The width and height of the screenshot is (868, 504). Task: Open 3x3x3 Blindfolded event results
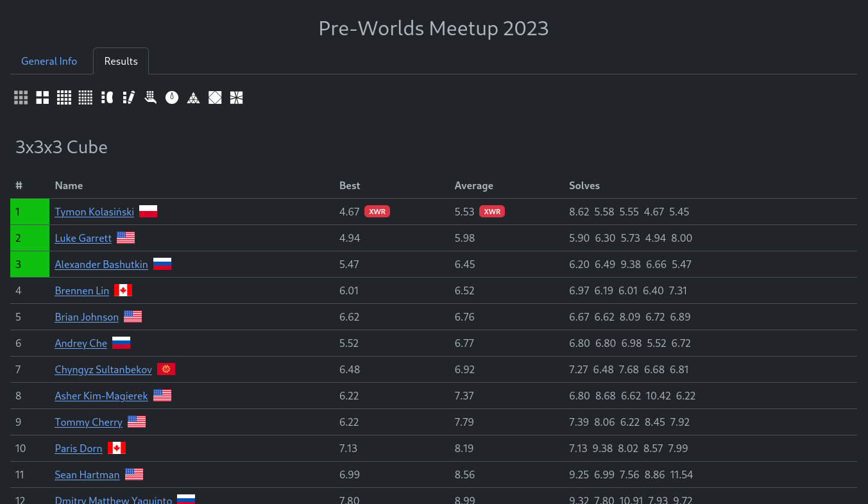[107, 97]
